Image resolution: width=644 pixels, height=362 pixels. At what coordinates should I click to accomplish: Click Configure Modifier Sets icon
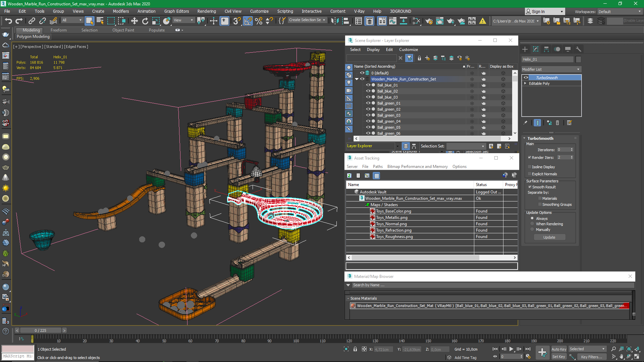(569, 123)
